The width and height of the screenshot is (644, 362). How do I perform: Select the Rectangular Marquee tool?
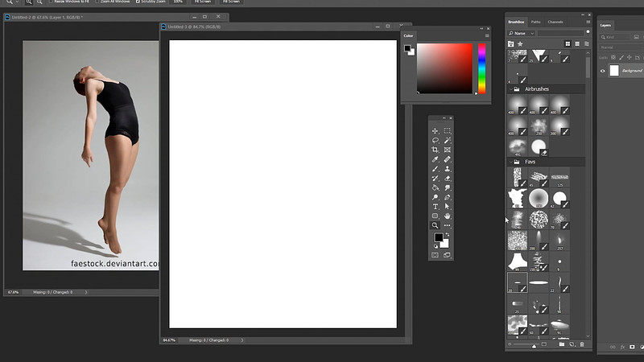[448, 131]
